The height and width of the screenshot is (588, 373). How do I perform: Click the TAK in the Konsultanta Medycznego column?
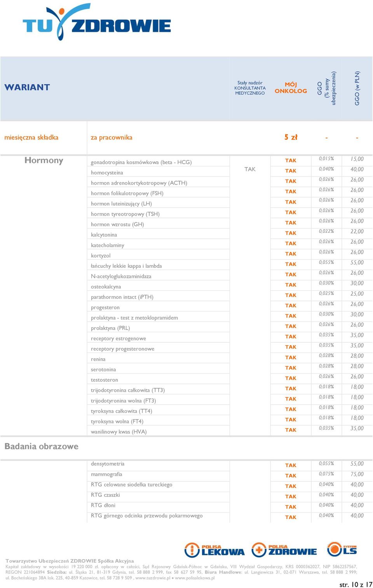coord(250,169)
